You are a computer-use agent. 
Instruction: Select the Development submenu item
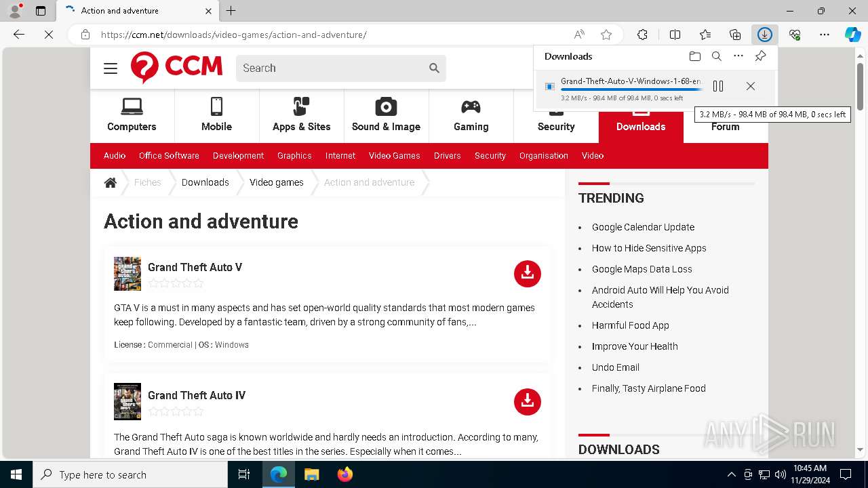click(x=238, y=156)
